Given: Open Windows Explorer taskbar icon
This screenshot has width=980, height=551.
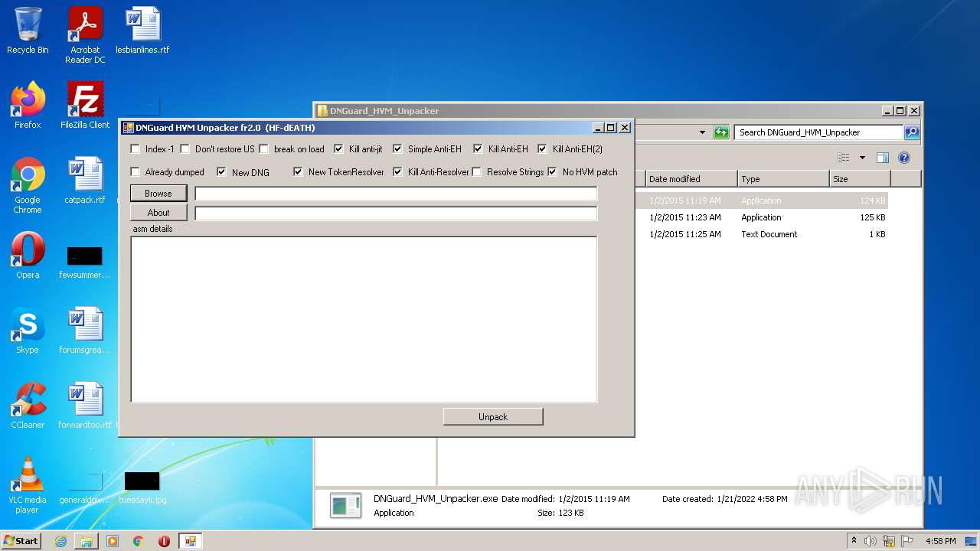Looking at the screenshot, I should [x=87, y=541].
